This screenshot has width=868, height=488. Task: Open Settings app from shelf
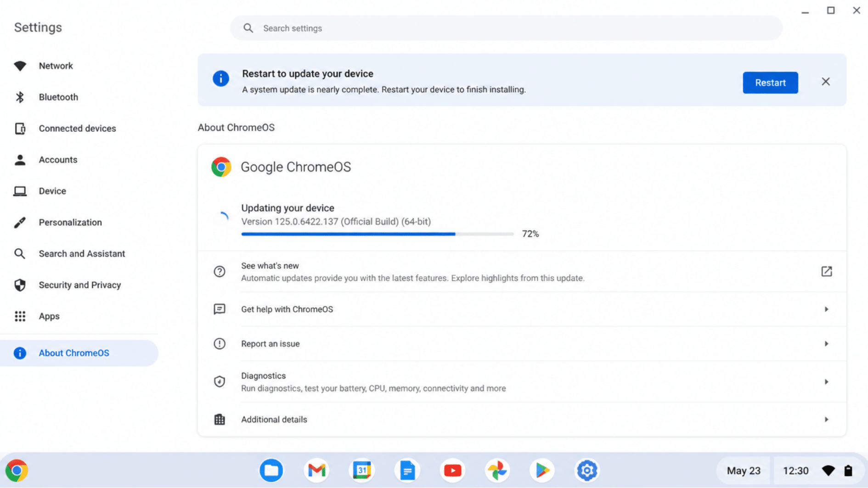[x=587, y=471]
